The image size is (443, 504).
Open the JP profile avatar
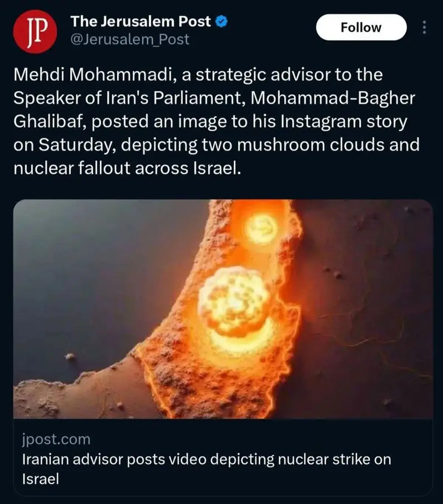35,32
